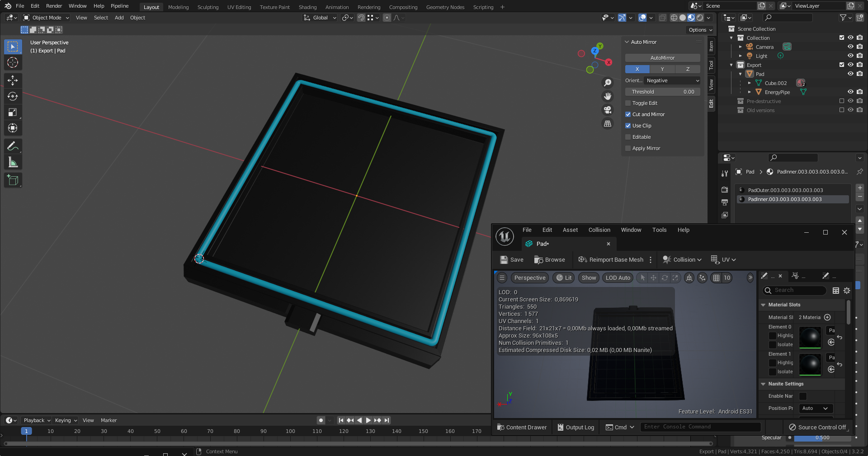Hide the Light object in the outliner

(x=851, y=56)
